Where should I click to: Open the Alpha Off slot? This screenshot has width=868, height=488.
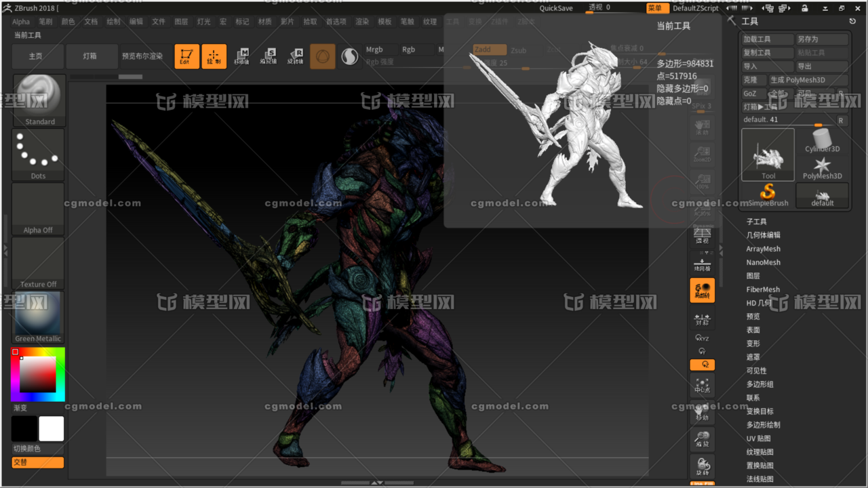click(x=38, y=209)
